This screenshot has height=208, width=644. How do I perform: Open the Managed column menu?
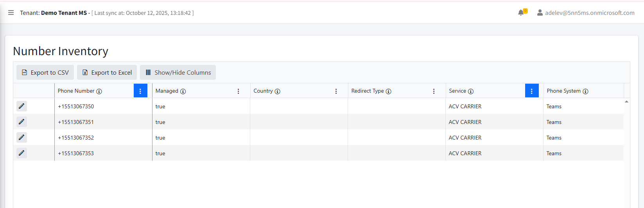pos(239,91)
